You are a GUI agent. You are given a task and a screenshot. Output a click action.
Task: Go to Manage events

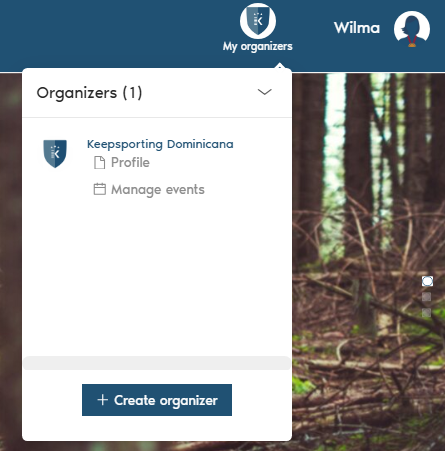pyautogui.click(x=158, y=189)
